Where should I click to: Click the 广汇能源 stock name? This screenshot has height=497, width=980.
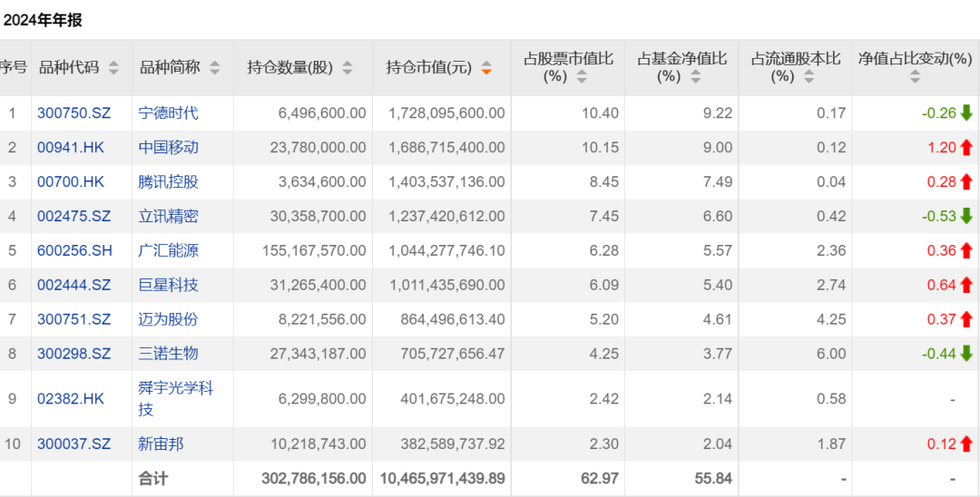[x=168, y=251]
